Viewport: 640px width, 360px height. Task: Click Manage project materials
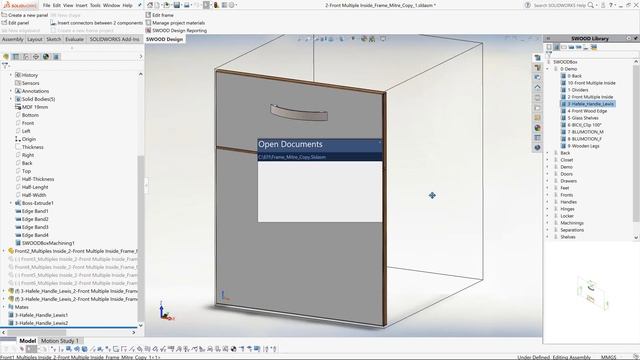point(176,23)
